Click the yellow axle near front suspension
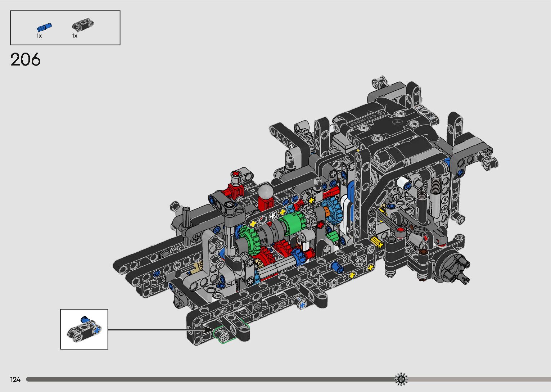 [378, 242]
